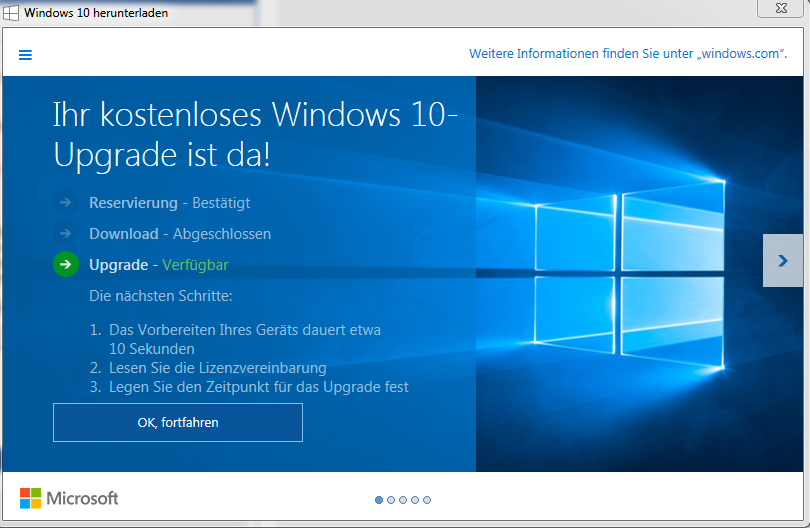Open the hamburger menu icon
This screenshot has width=810, height=528.
(25, 55)
